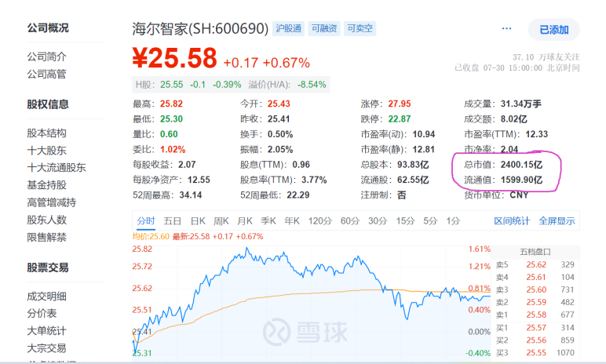
Task: Open 股东人数 in the sidebar
Action: click(47, 220)
